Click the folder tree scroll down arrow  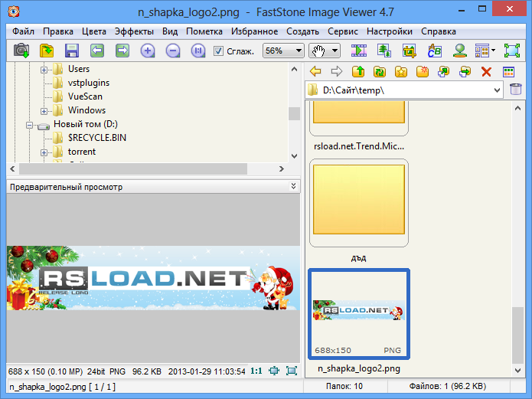click(294, 156)
